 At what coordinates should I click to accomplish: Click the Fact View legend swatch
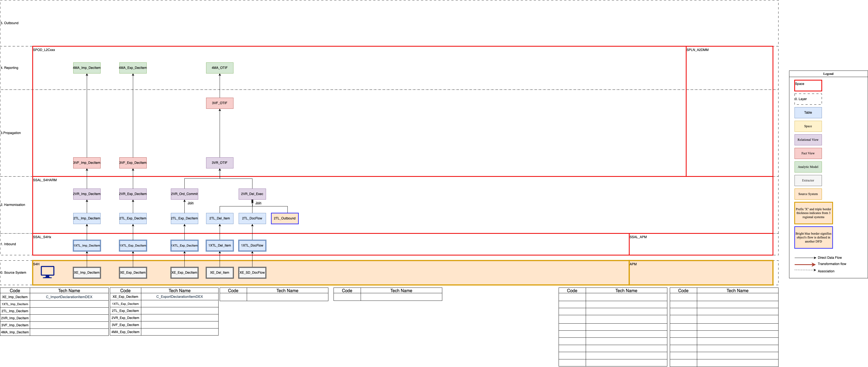(808, 153)
